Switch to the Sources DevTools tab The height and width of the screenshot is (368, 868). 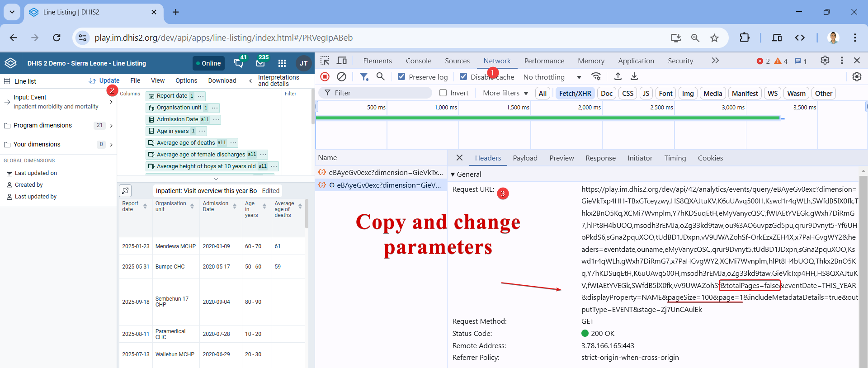tap(457, 61)
